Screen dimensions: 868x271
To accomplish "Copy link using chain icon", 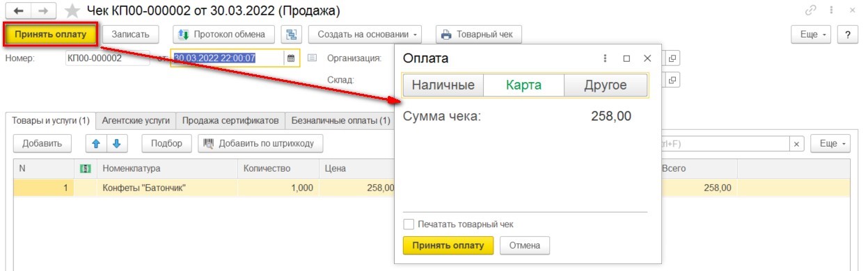I will tap(810, 11).
